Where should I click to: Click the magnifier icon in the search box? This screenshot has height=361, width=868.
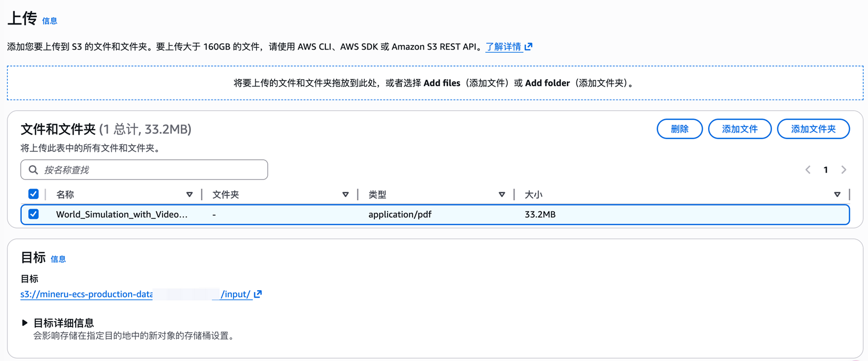click(x=33, y=170)
